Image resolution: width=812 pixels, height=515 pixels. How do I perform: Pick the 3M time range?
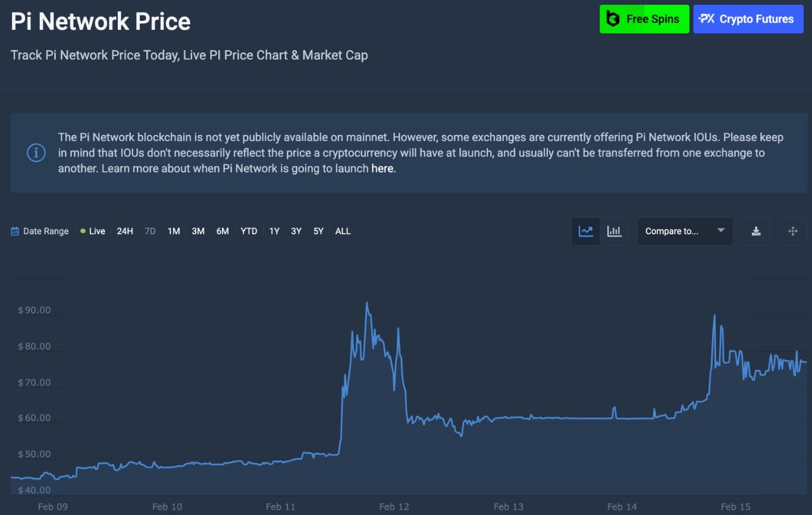coord(198,231)
